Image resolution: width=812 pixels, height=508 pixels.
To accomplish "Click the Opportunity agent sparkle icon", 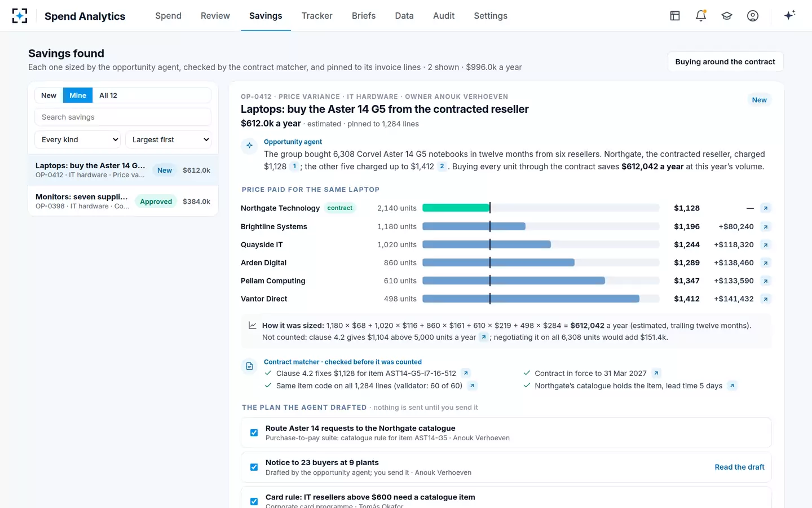I will point(249,146).
